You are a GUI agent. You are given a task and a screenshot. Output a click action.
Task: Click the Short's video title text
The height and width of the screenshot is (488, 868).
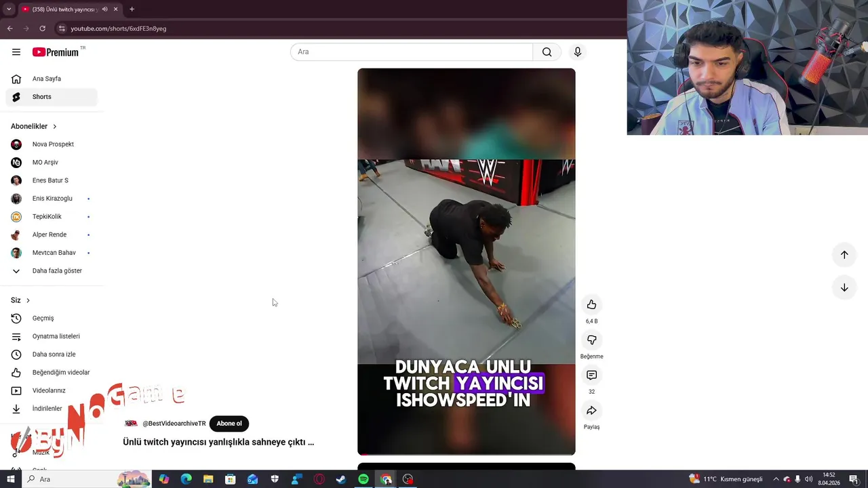tap(218, 442)
